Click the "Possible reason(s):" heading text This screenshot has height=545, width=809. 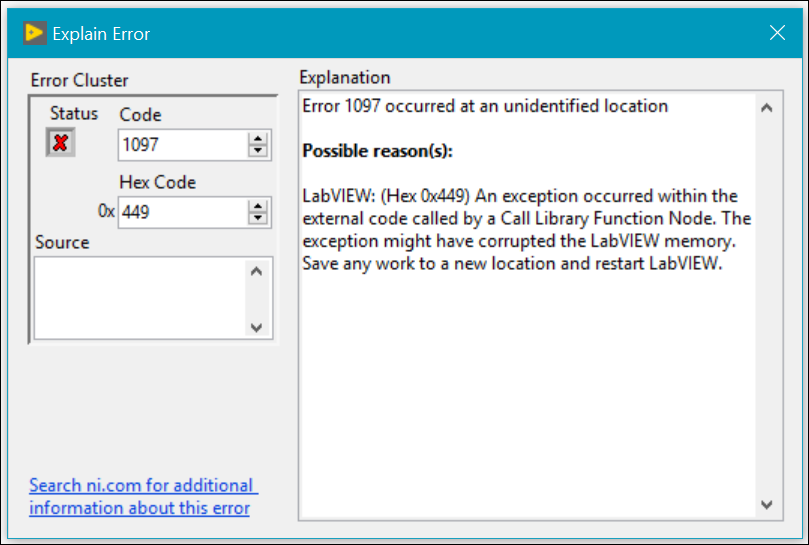[x=377, y=151]
